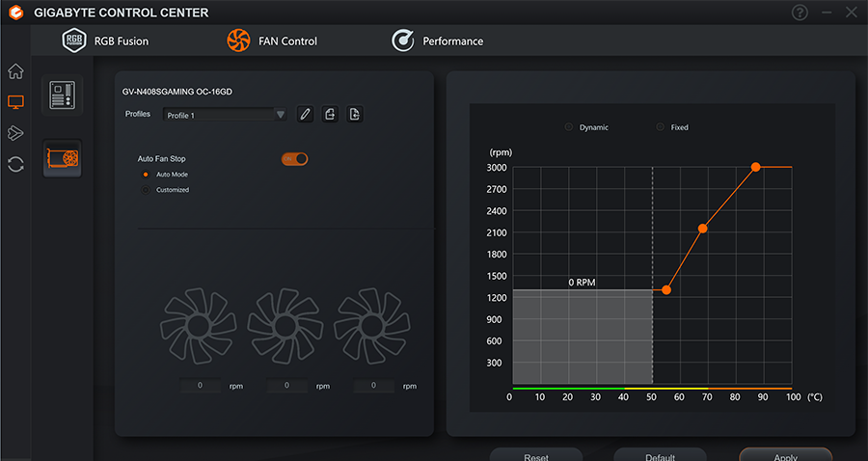Open the Performance tab

tap(438, 41)
